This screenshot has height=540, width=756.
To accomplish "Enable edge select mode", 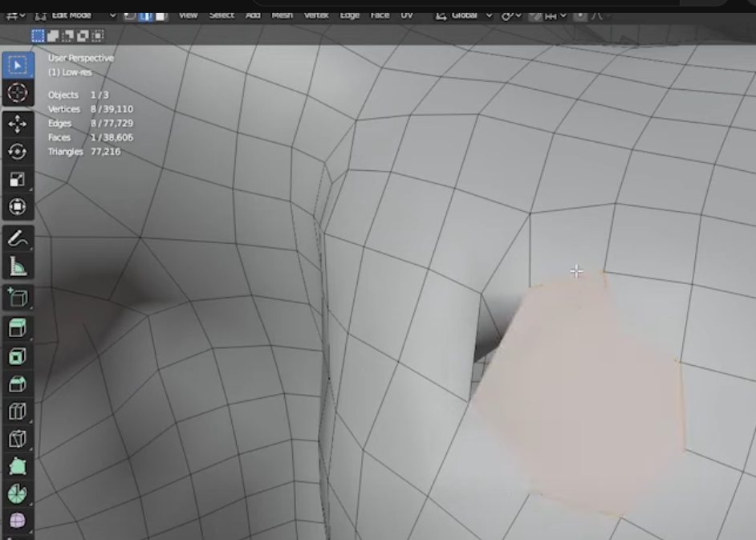I will pos(146,15).
